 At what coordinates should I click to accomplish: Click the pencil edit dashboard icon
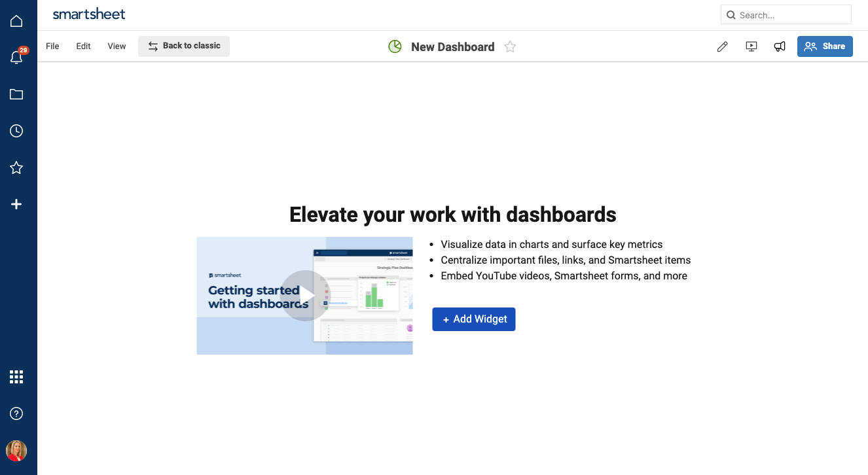click(723, 46)
